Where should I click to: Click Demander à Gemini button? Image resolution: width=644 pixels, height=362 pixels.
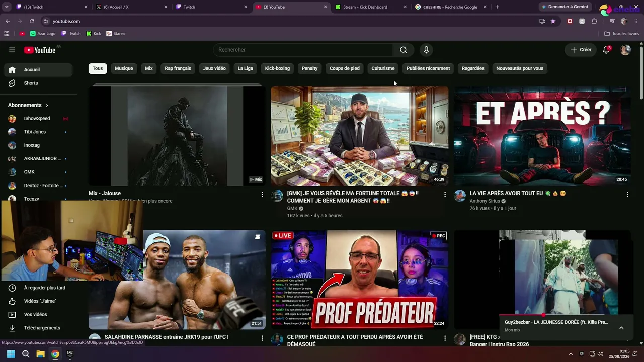pyautogui.click(x=565, y=7)
